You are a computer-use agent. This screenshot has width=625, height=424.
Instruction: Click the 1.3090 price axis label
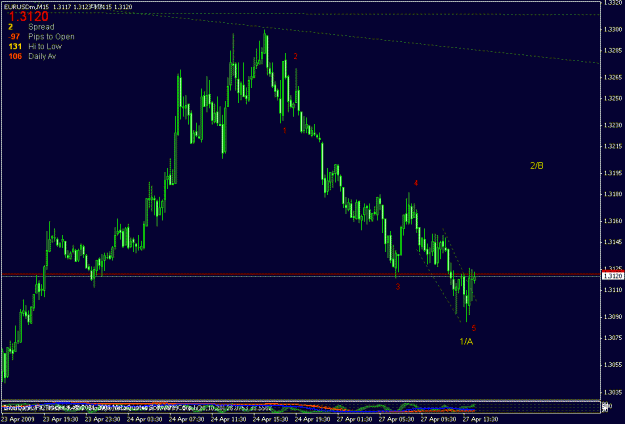coord(611,317)
